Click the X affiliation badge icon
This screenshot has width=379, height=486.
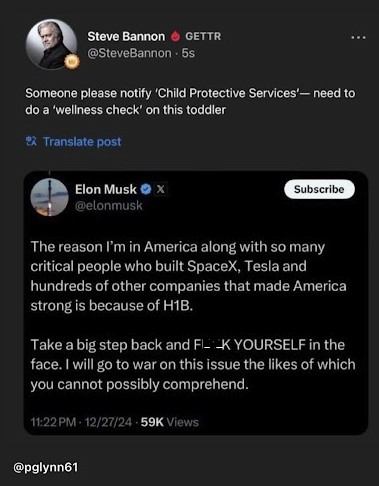pos(161,189)
